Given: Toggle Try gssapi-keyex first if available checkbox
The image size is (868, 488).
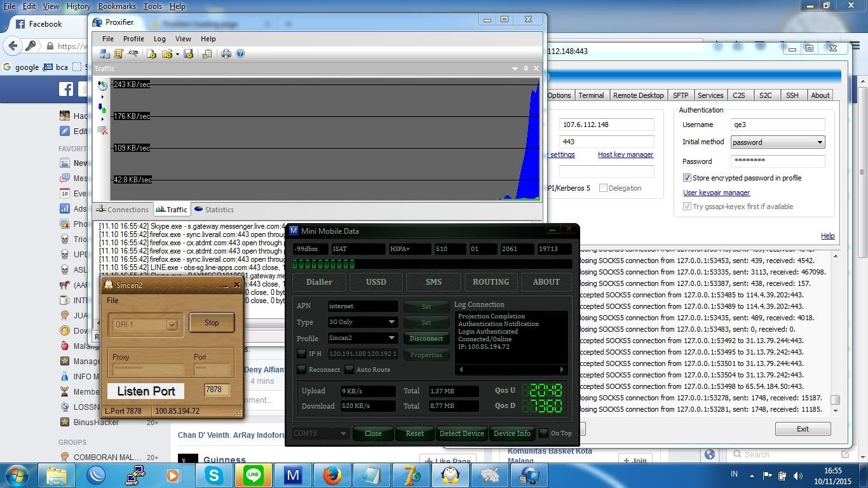Looking at the screenshot, I should [x=687, y=207].
